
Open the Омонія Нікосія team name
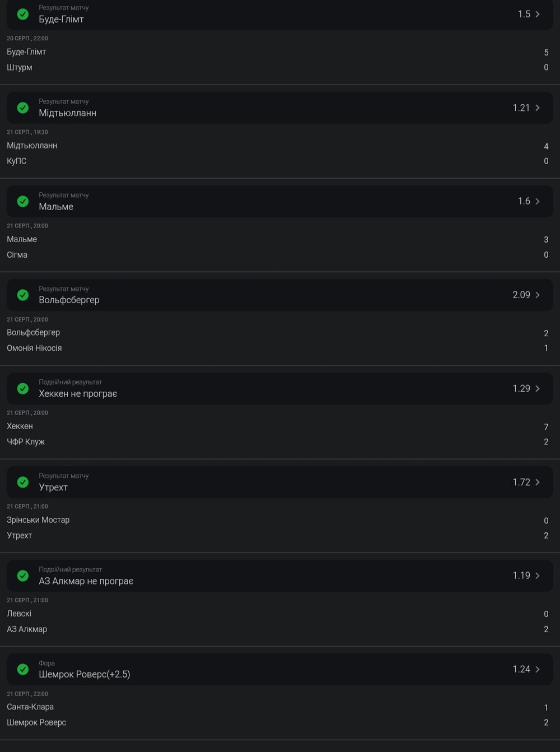coord(34,348)
